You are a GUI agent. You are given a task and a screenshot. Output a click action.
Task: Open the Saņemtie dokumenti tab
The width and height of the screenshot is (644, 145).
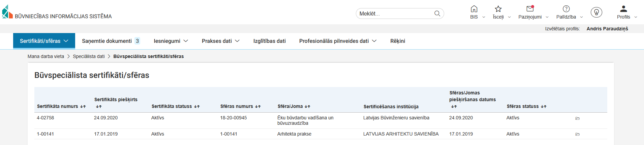coord(110,41)
